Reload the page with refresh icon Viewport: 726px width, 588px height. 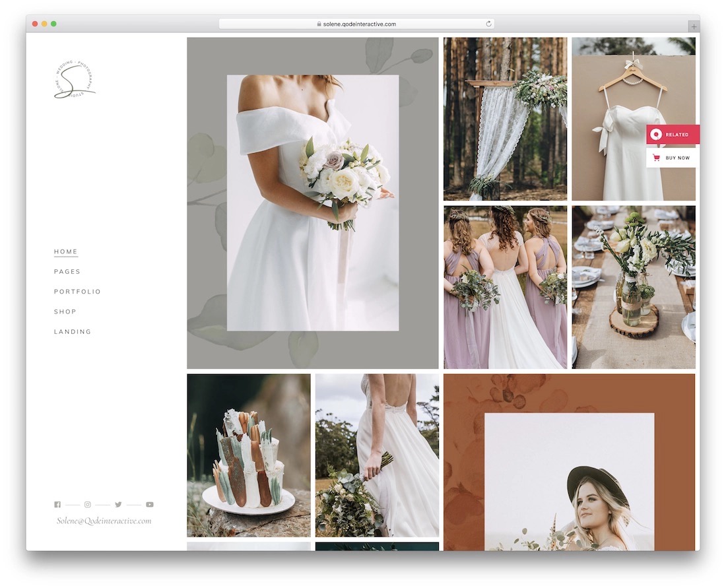488,24
